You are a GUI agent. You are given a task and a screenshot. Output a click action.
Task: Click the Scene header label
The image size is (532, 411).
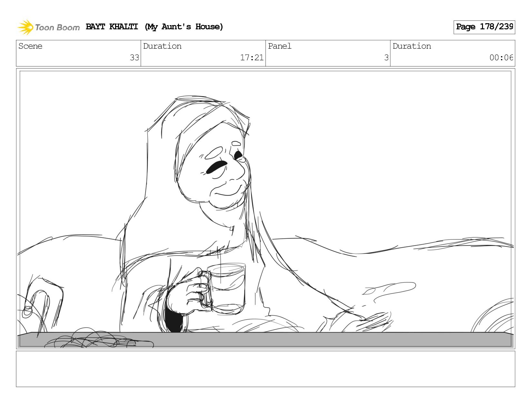(30, 46)
